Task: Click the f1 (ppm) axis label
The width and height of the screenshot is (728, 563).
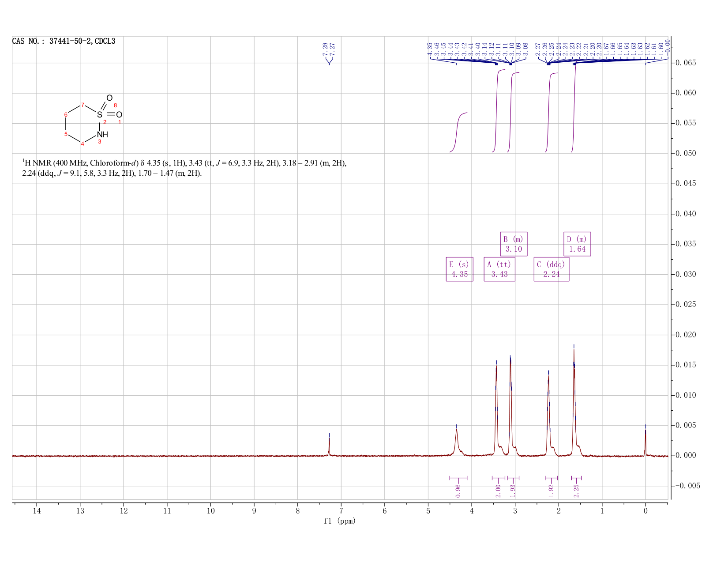Action: pyautogui.click(x=339, y=521)
